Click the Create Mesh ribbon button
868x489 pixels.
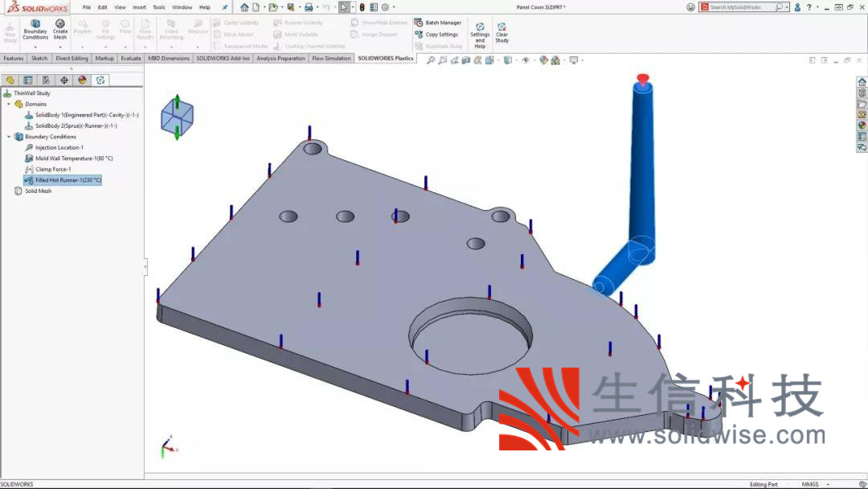click(x=59, y=29)
